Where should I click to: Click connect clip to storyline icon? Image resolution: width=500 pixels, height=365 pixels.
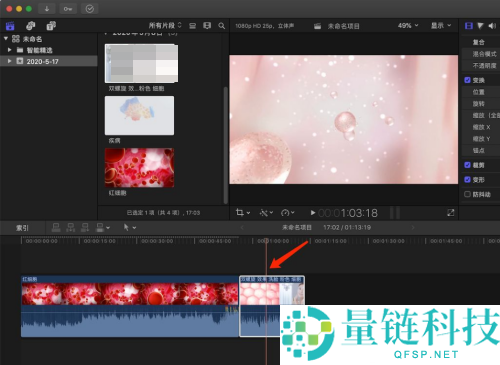(56, 227)
